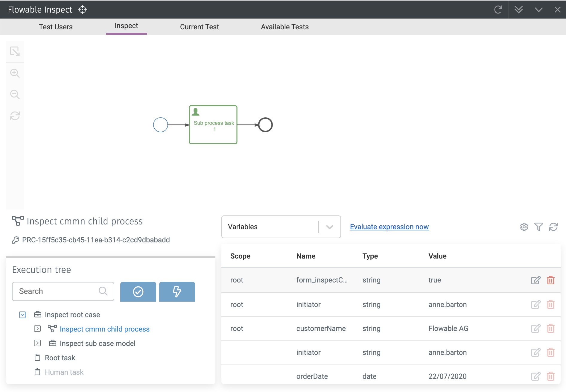
Task: Click the zoom in magnifier on diagram toolbar
Action: tap(15, 73)
